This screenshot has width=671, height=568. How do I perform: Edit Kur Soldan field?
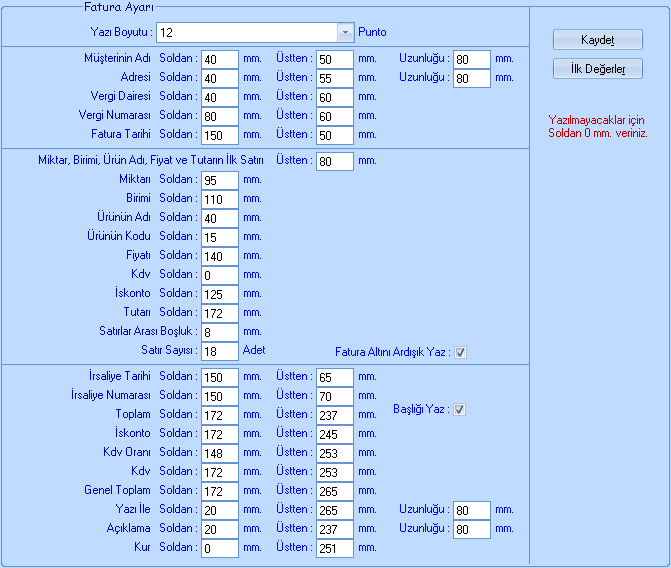click(x=220, y=548)
